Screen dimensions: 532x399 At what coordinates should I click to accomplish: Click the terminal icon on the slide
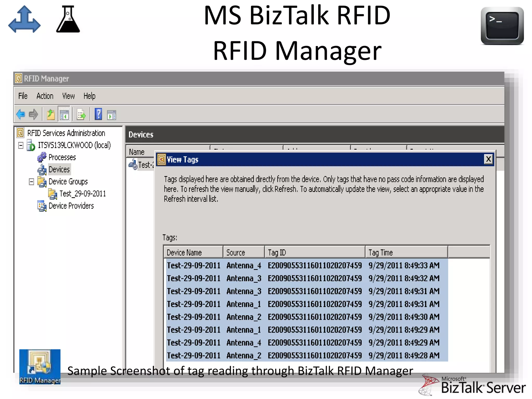(x=502, y=26)
